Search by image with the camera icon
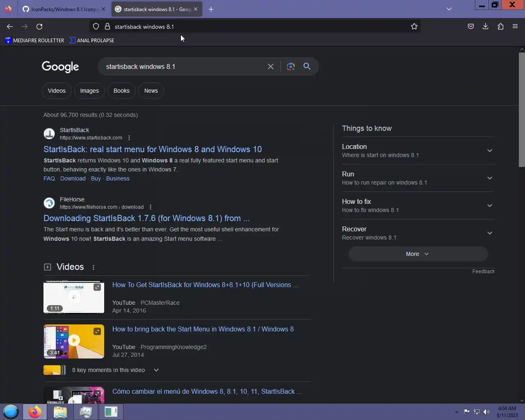 (291, 66)
